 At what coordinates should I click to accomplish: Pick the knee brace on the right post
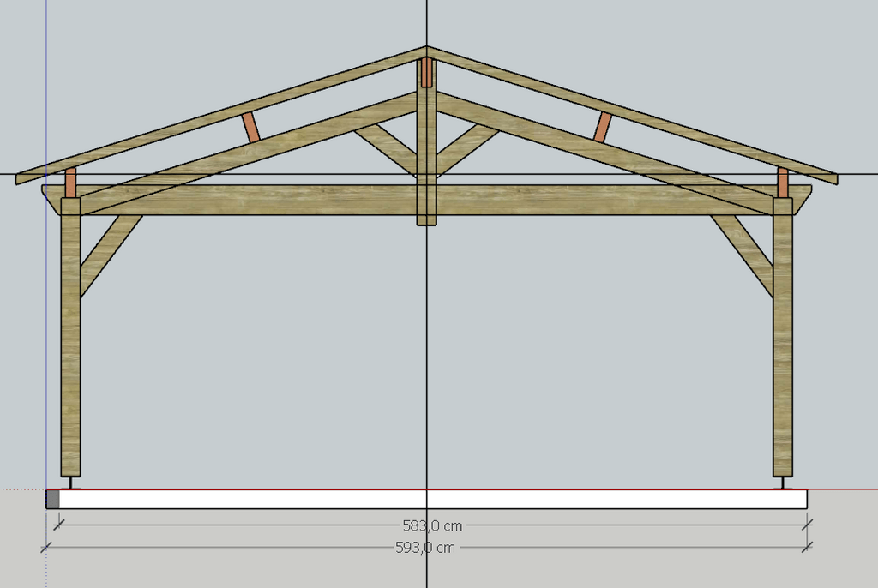pos(743,255)
